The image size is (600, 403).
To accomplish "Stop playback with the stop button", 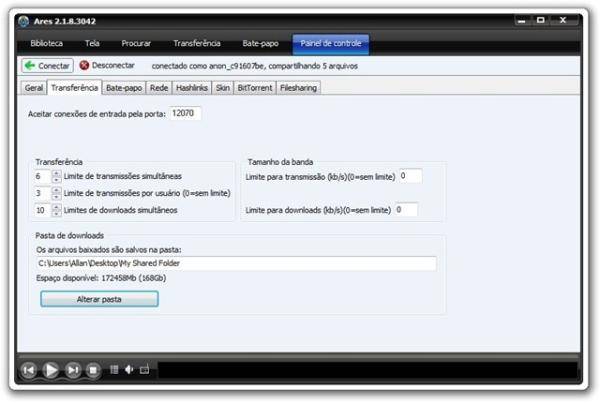I will click(x=93, y=370).
